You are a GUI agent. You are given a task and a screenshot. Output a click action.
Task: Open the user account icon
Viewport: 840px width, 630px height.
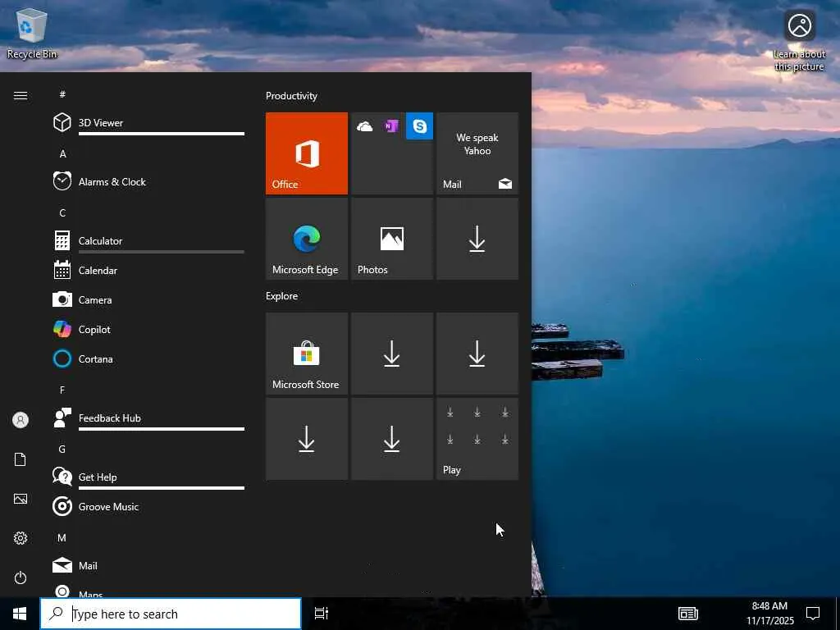click(21, 420)
